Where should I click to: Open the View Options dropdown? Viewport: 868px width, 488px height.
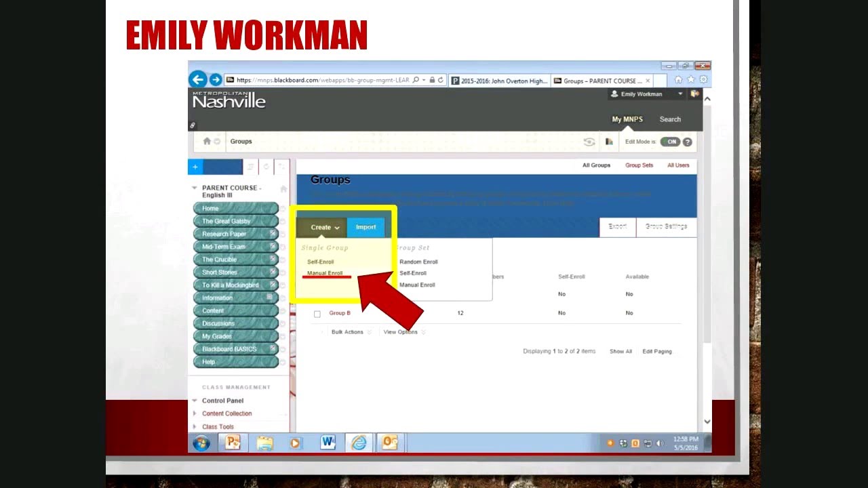[404, 332]
